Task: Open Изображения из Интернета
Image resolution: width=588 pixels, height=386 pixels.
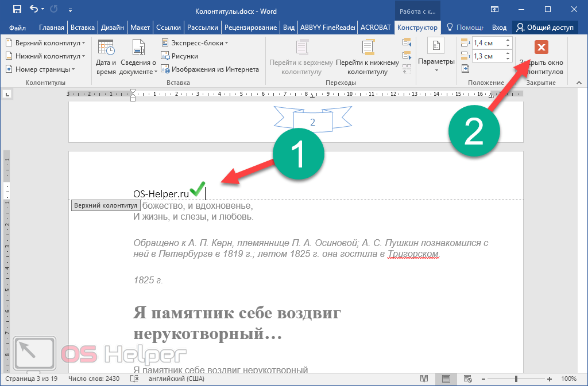Action: pyautogui.click(x=166, y=69)
